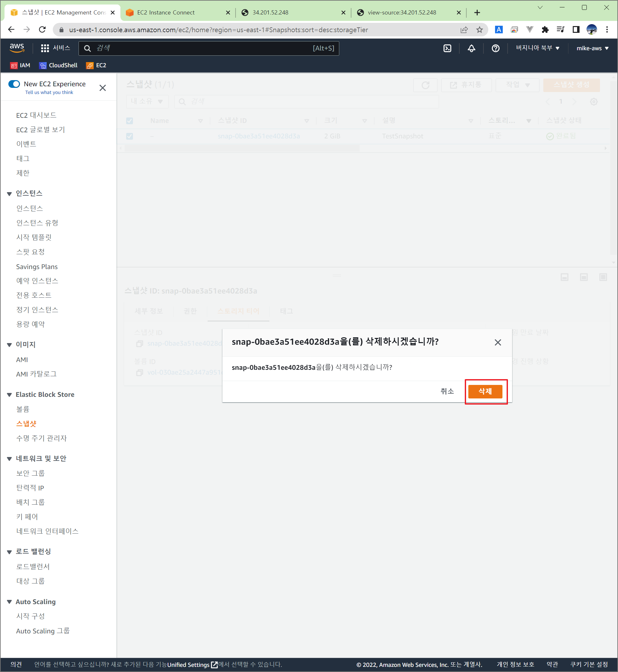This screenshot has height=672, width=618.
Task: Toggle the select-all header checkbox
Action: [129, 121]
